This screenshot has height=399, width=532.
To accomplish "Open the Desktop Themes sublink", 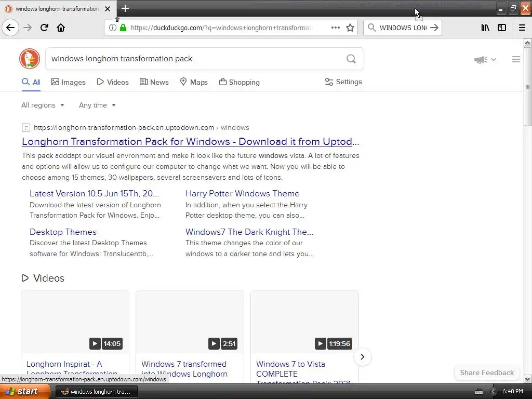I will point(63,232).
